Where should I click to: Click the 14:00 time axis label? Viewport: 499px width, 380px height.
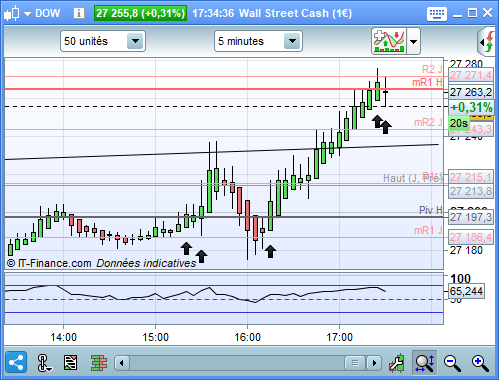(x=63, y=337)
